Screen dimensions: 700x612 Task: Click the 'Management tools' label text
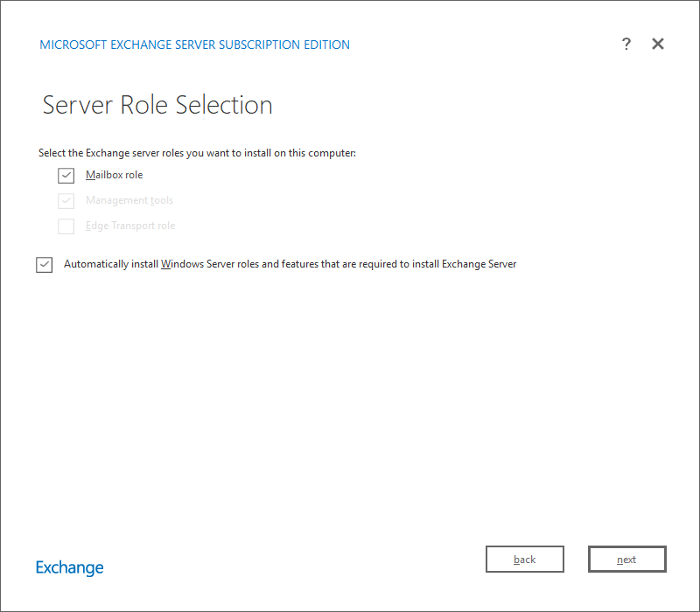tap(129, 200)
